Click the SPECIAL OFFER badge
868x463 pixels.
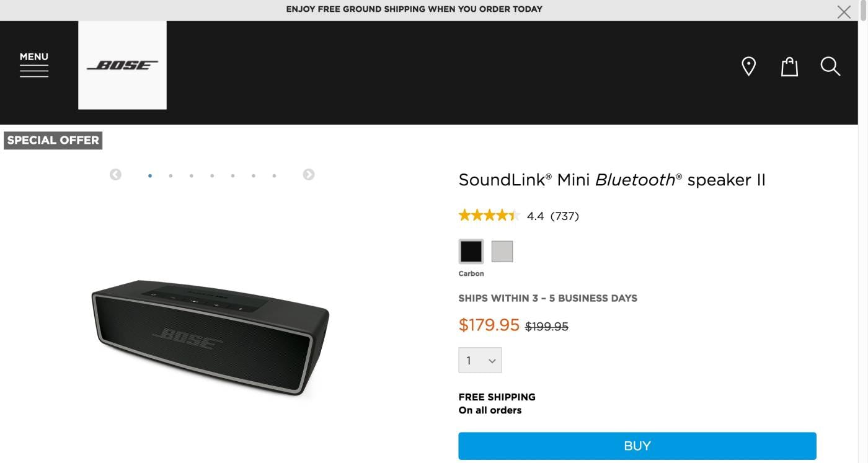tap(53, 141)
